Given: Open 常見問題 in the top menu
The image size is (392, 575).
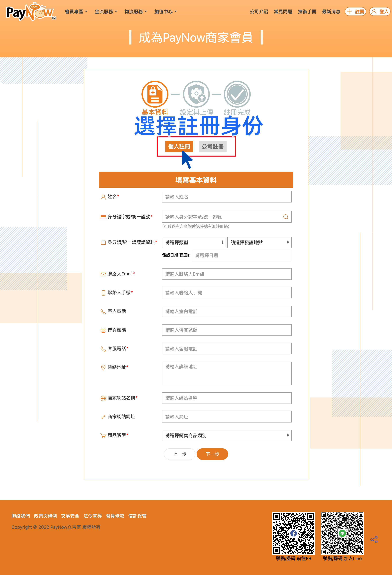Looking at the screenshot, I should pos(283,12).
